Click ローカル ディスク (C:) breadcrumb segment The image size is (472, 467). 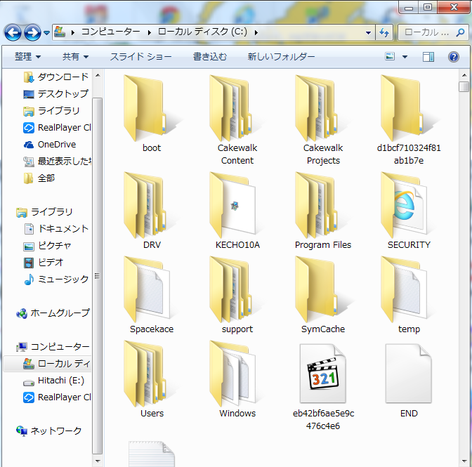(x=202, y=32)
